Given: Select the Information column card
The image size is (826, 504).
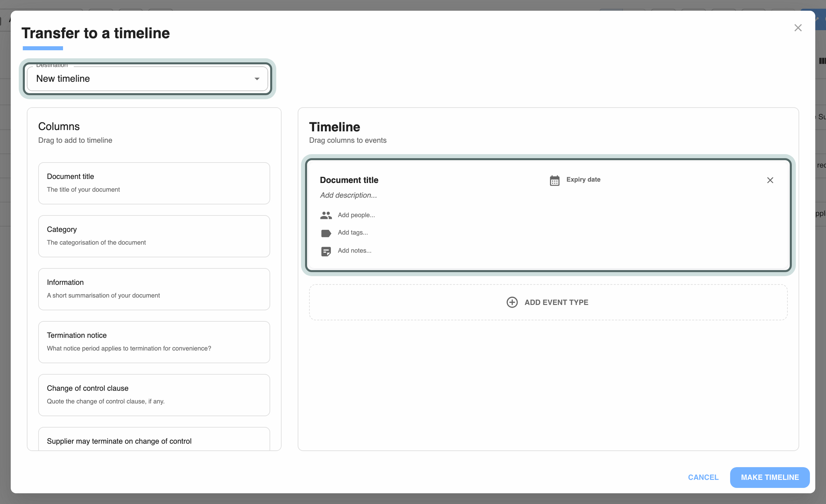Looking at the screenshot, I should tap(154, 289).
